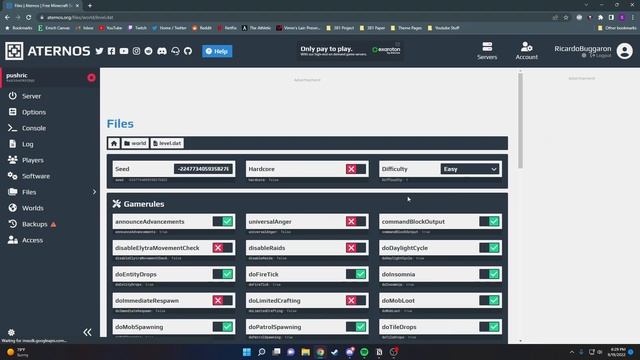This screenshot has height=360, width=640.
Task: Click the Logout link
Action: (600, 56)
